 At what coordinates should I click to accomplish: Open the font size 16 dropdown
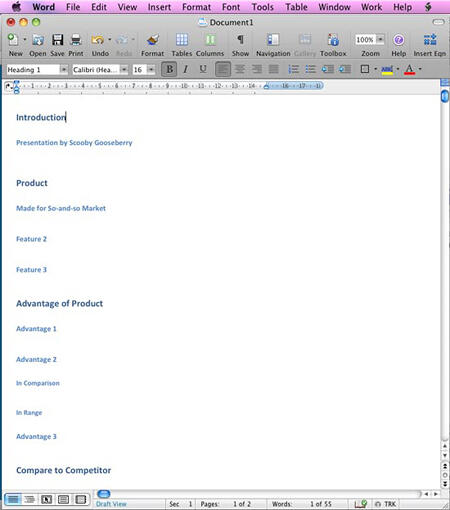coord(151,70)
